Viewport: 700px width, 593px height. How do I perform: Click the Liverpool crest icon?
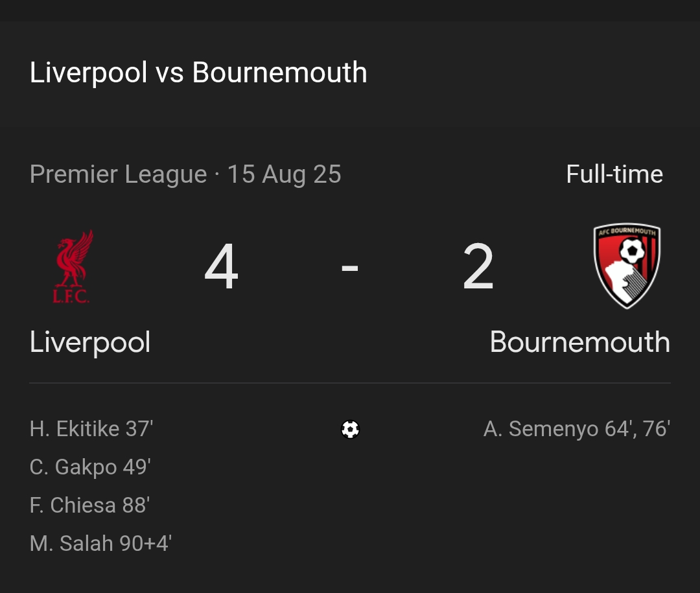click(73, 266)
